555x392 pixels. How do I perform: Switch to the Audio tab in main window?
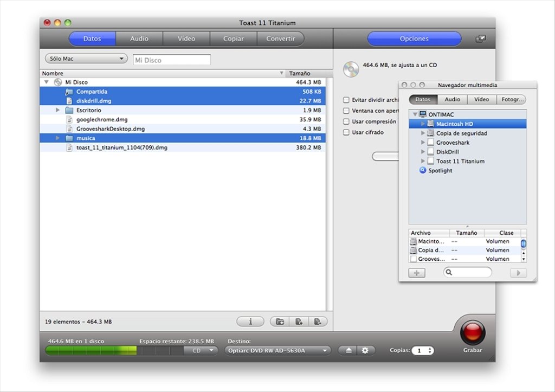139,38
